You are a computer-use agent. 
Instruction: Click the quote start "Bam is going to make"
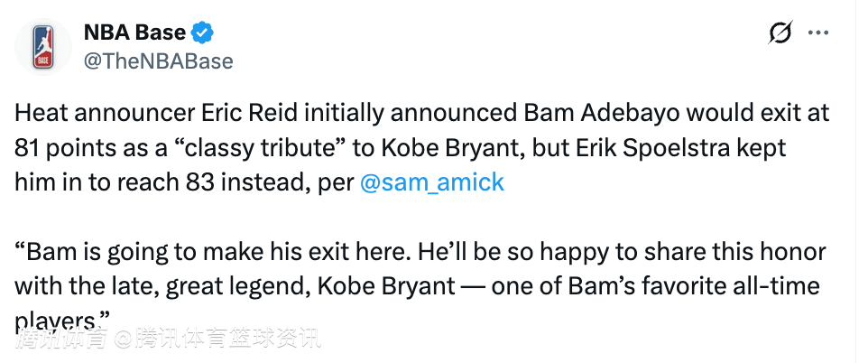pyautogui.click(x=115, y=254)
